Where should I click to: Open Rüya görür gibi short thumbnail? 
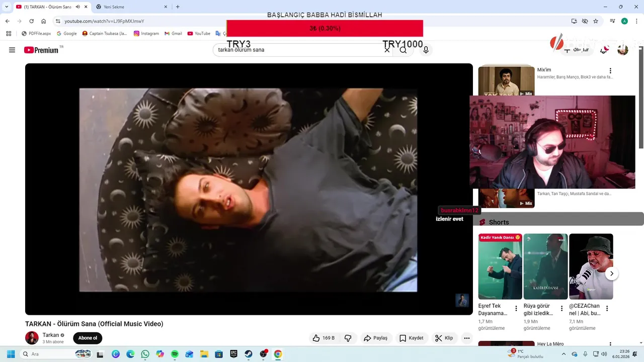tap(545, 266)
